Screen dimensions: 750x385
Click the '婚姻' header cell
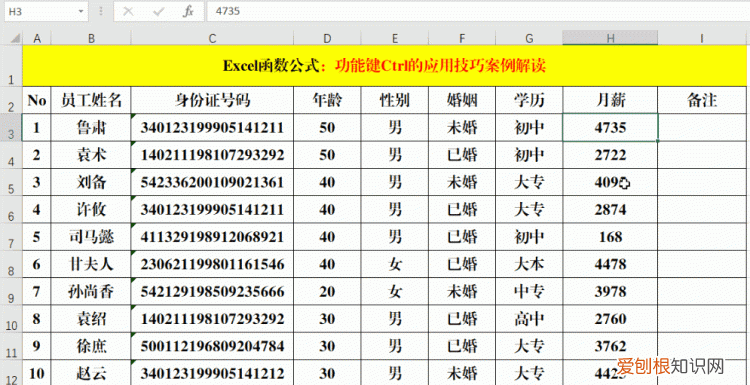pos(462,100)
